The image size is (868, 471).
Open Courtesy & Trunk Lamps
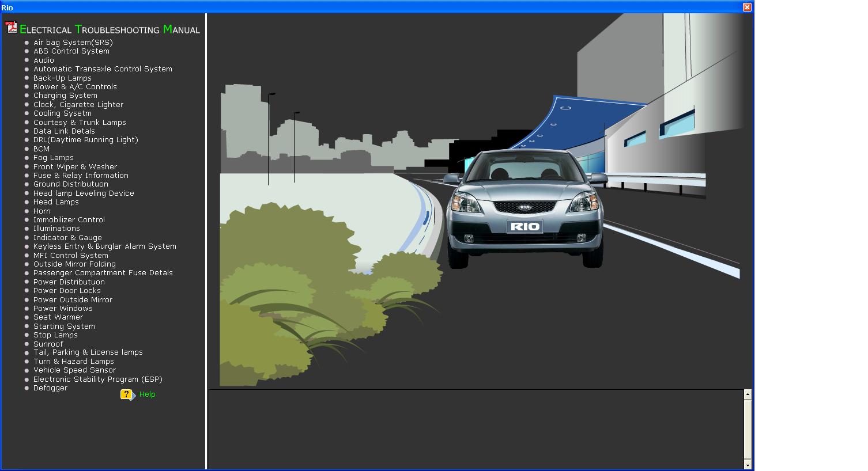(80, 123)
